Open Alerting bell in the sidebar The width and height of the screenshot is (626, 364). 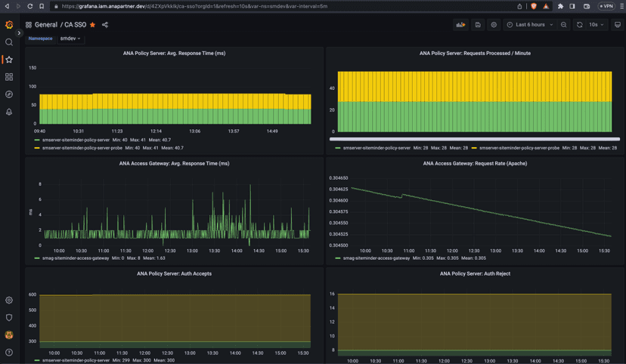click(9, 112)
